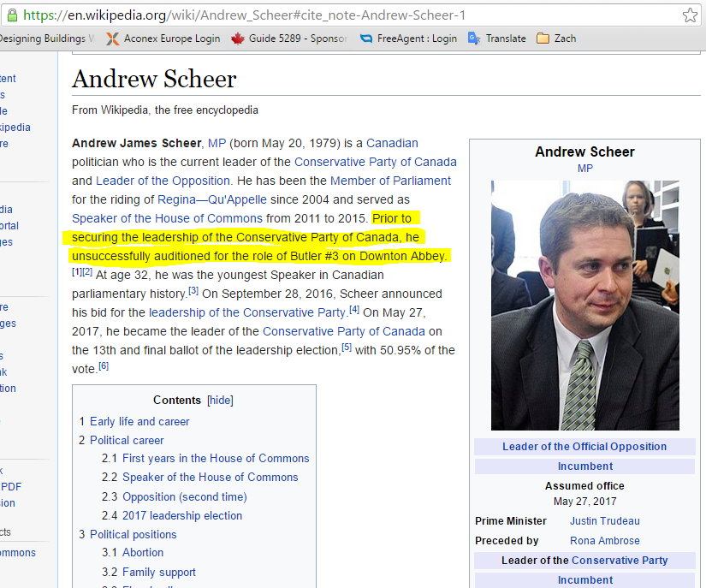Open Leader of the Opposition link

point(163,181)
